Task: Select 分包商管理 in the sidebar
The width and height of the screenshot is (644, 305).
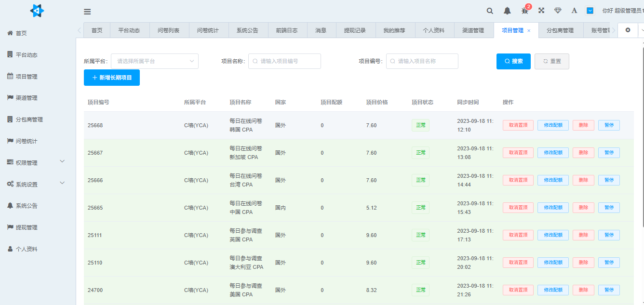Action: click(31, 119)
